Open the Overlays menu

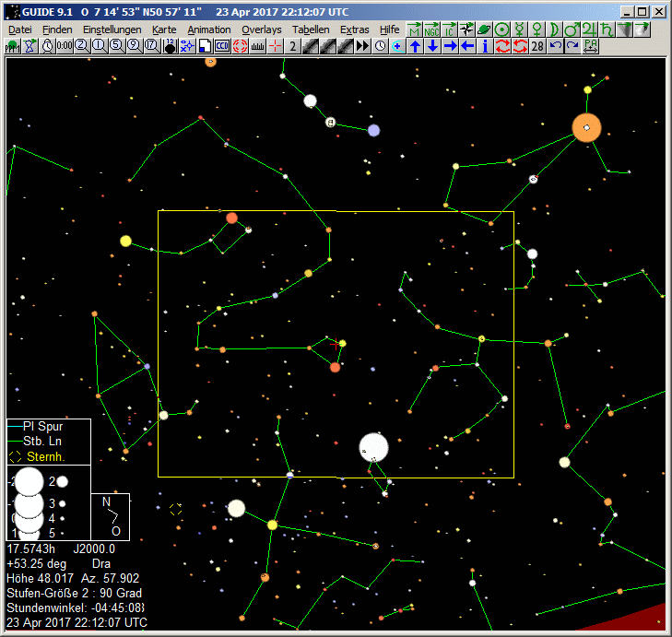pyautogui.click(x=261, y=29)
